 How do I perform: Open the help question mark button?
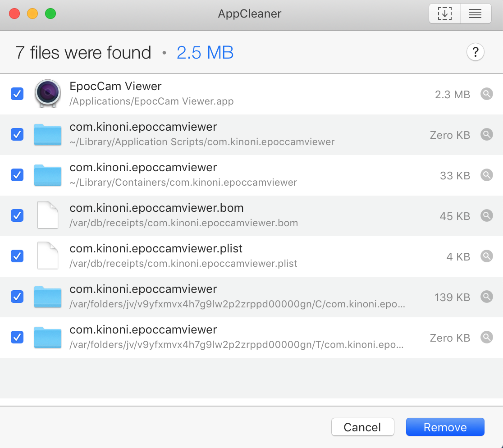(475, 52)
